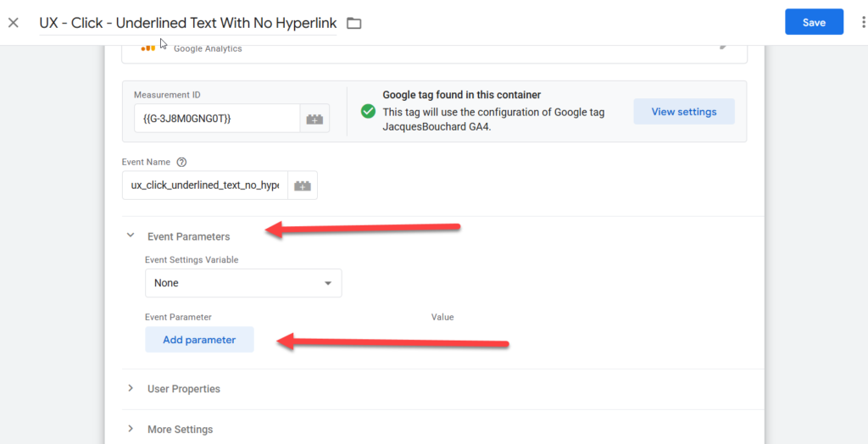Collapse the Event Parameters section chevron
Screen dimensions: 868x444
tap(131, 236)
